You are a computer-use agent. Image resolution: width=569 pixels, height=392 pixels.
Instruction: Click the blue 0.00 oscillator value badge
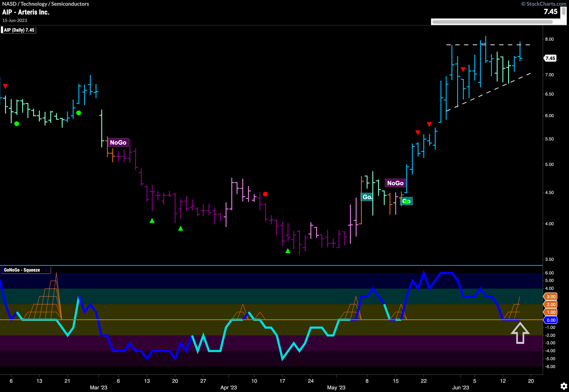click(551, 320)
